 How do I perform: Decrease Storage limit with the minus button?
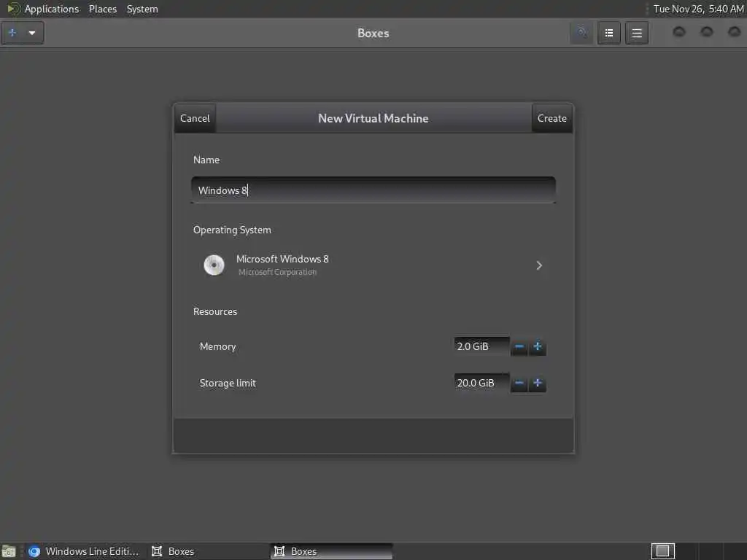point(519,384)
